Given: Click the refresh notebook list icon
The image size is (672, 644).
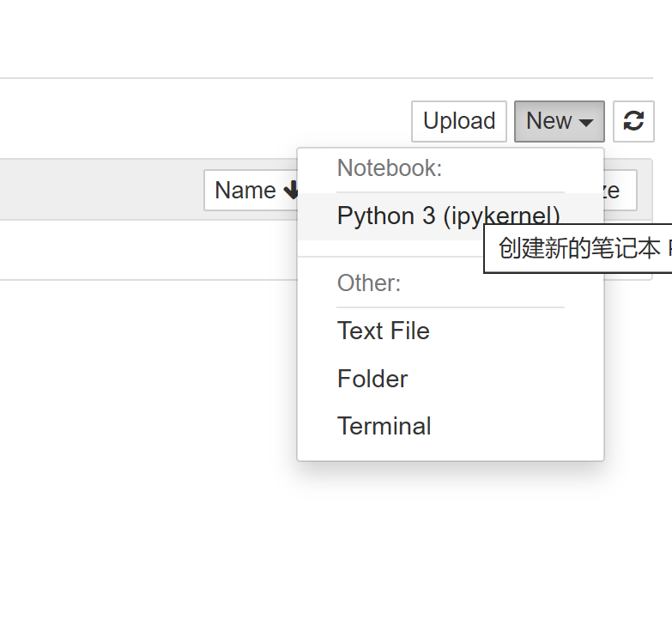Looking at the screenshot, I should tap(633, 121).
